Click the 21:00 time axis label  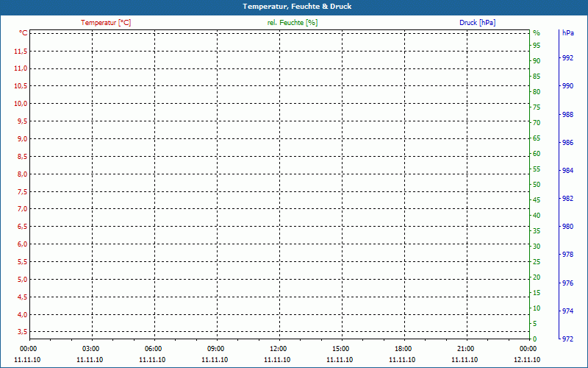pos(465,349)
